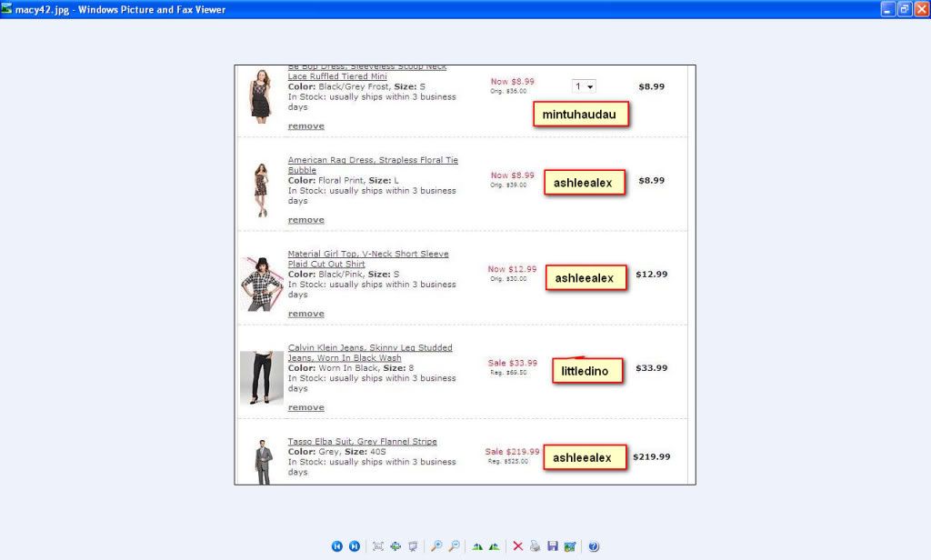Viewport: 931px width, 560px height.
Task: Fit image with Best Fit button
Action: tap(379, 546)
